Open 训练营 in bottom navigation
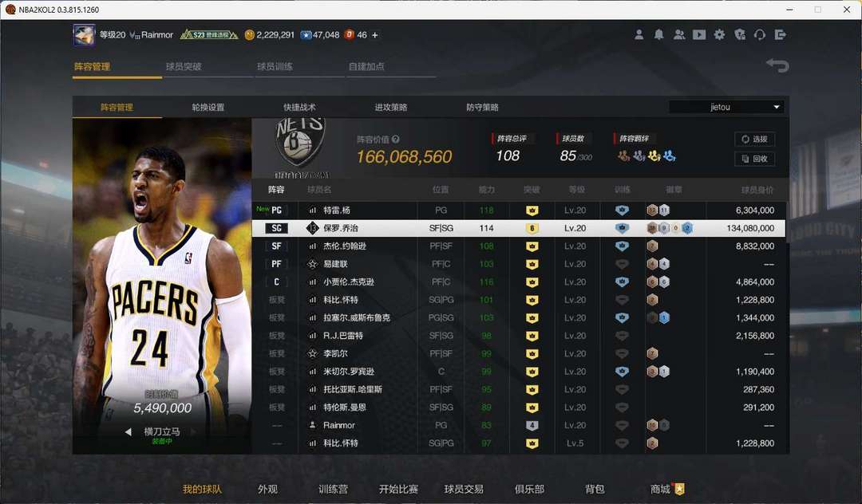The width and height of the screenshot is (862, 504). 333,489
